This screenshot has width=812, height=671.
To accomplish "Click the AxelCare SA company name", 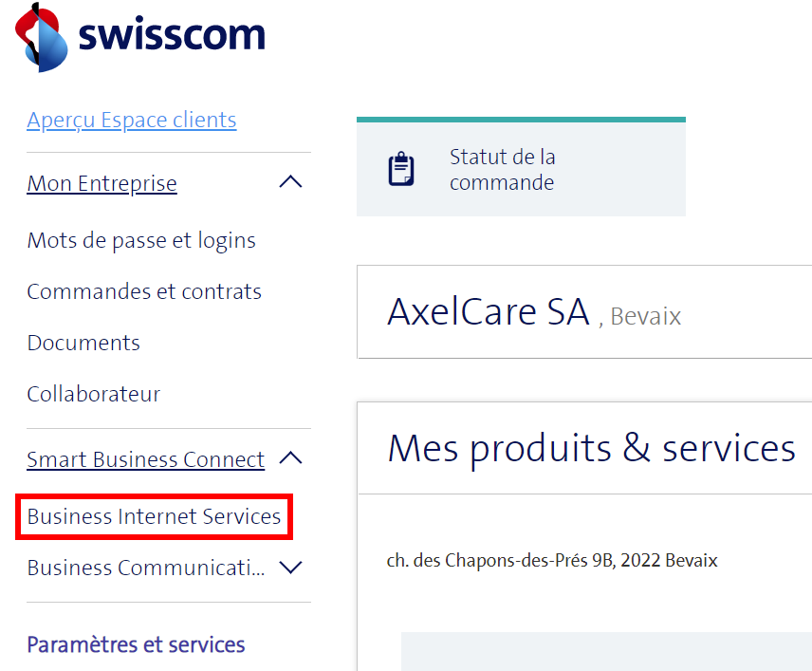I will coord(489,312).
